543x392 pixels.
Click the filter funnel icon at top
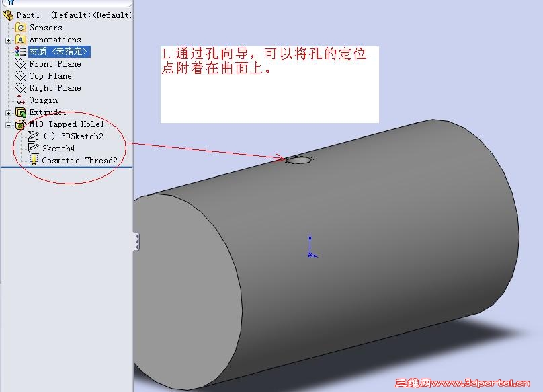[x=11, y=2]
